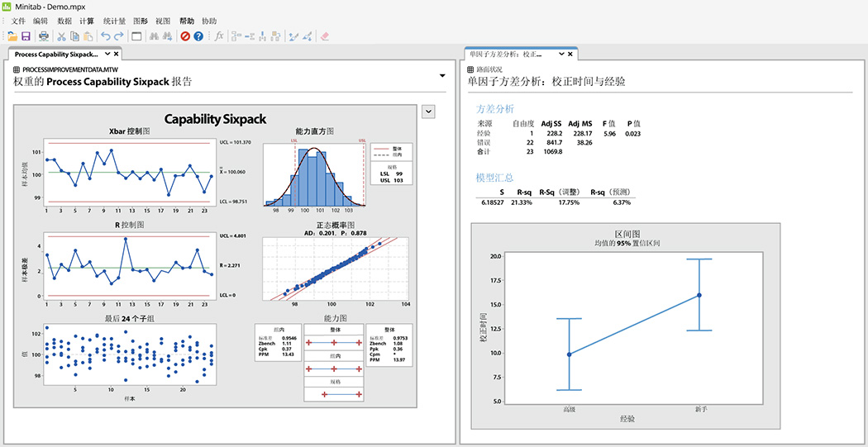This screenshot has width=868, height=447.
Task: Click the brush graph points icon
Action: pyautogui.click(x=294, y=36)
